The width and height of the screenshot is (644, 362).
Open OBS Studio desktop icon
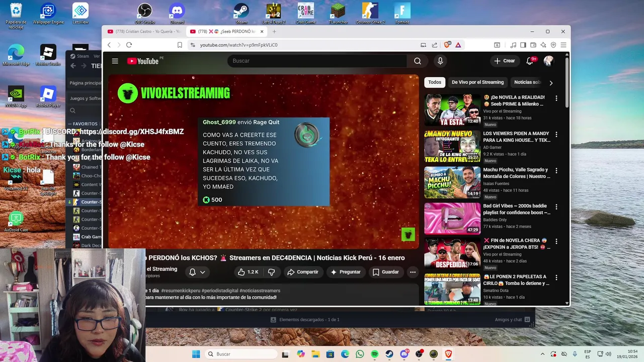pos(145,14)
